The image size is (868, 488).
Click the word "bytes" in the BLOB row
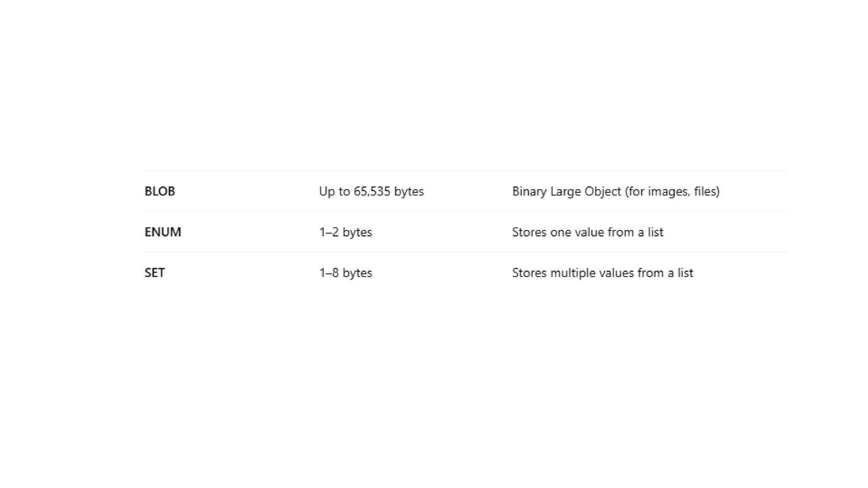409,192
